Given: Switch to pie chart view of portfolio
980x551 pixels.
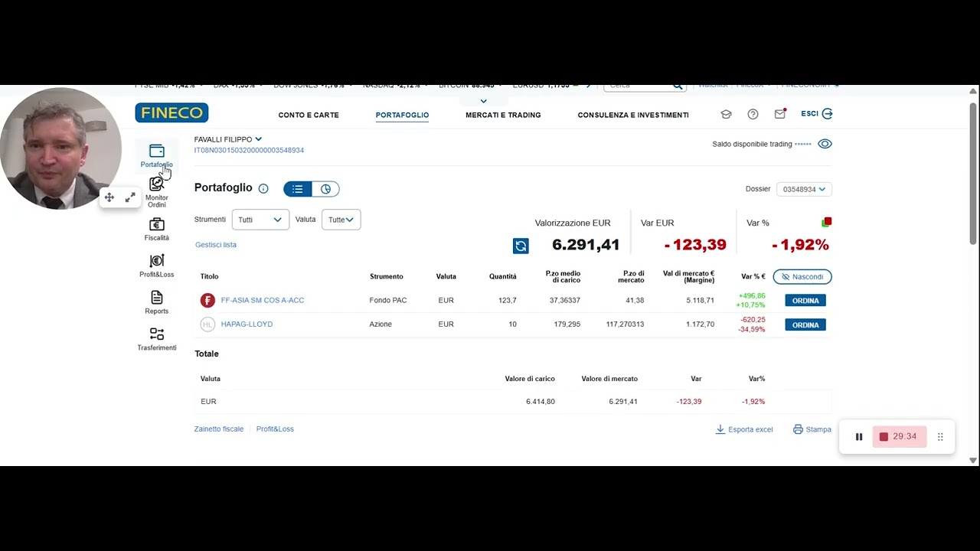Looking at the screenshot, I should point(325,189).
